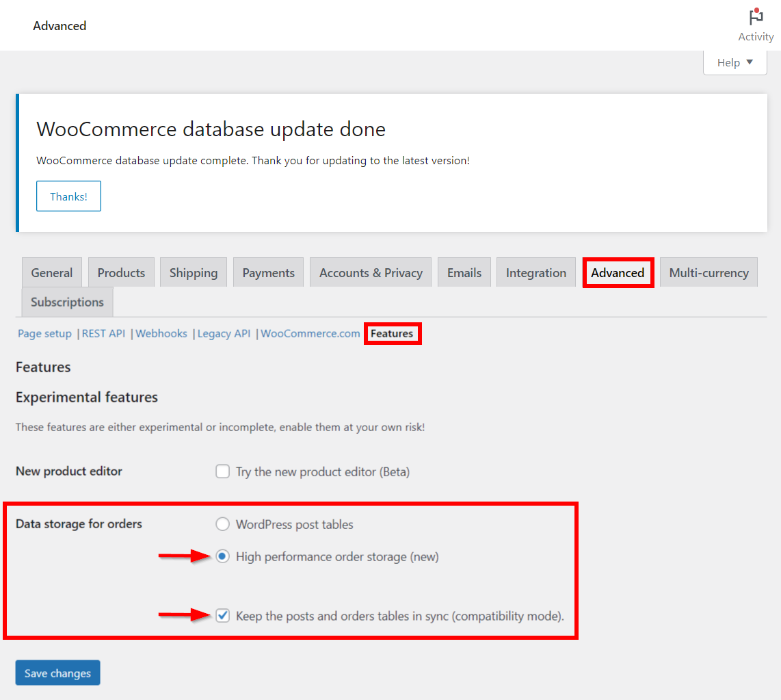
Task: Click the Save changes button
Action: tap(57, 673)
